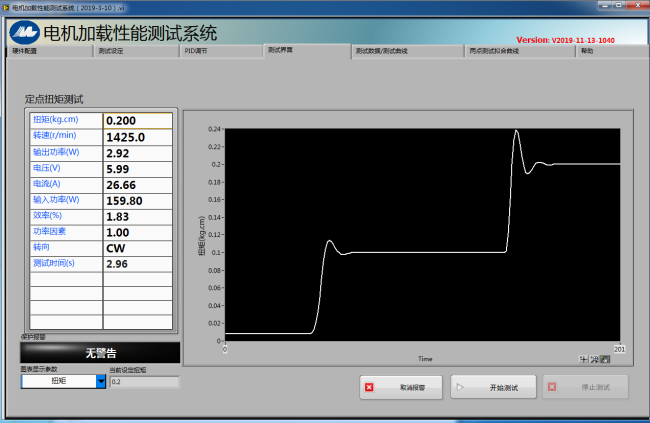Screen dimensions: 650x423
Task: Click the graph cursor crosshair tool
Action: click(x=583, y=358)
